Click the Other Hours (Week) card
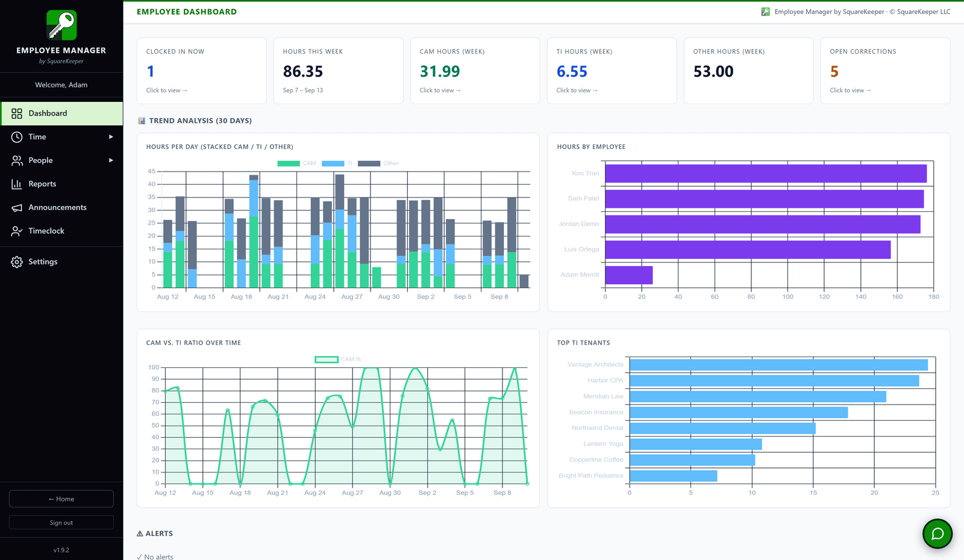 [x=749, y=70]
